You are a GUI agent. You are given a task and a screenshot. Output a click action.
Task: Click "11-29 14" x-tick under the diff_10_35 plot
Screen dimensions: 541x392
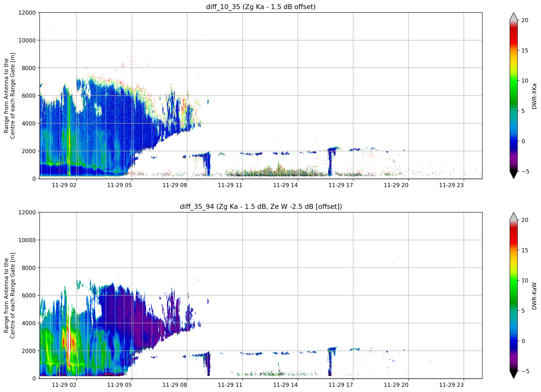tap(286, 185)
